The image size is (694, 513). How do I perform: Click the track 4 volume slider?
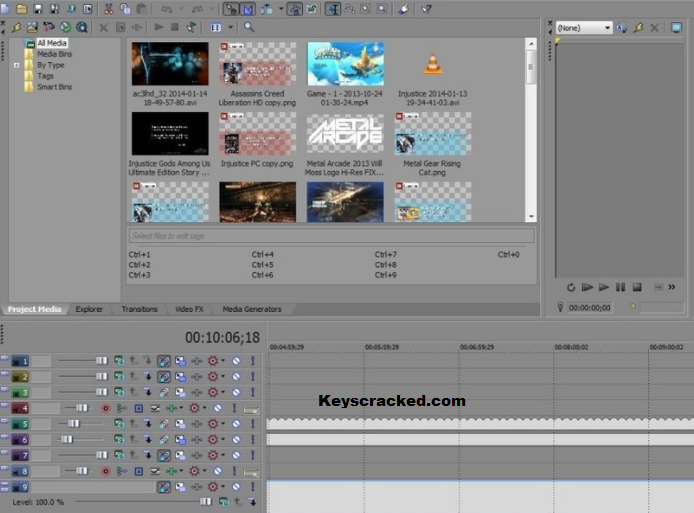pos(78,408)
